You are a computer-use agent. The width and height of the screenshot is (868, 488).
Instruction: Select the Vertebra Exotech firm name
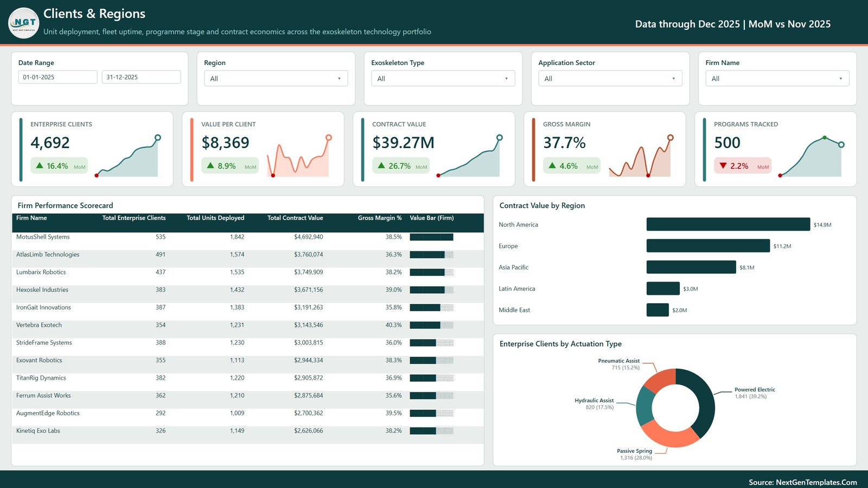pyautogui.click(x=39, y=325)
